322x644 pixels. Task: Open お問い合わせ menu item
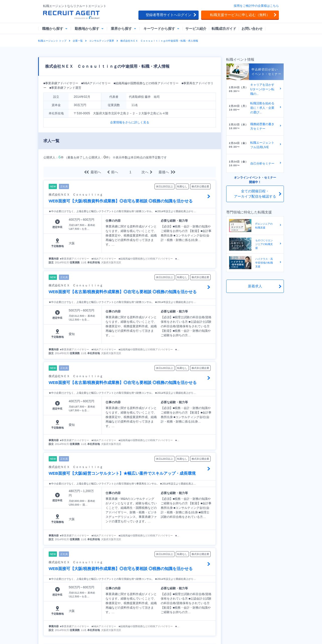(x=252, y=29)
